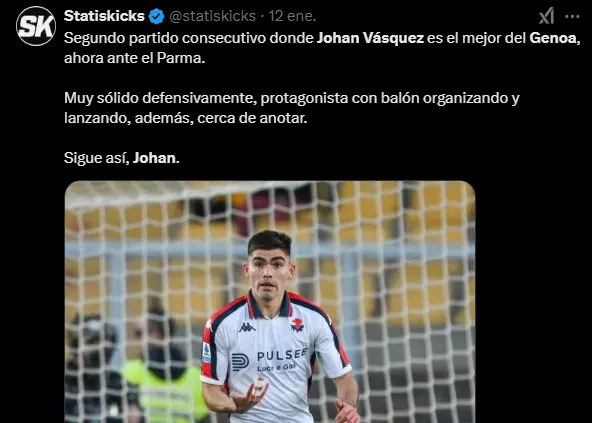Visit the @statiskicks handle link
Screen dimensions: 592x423
click(213, 16)
